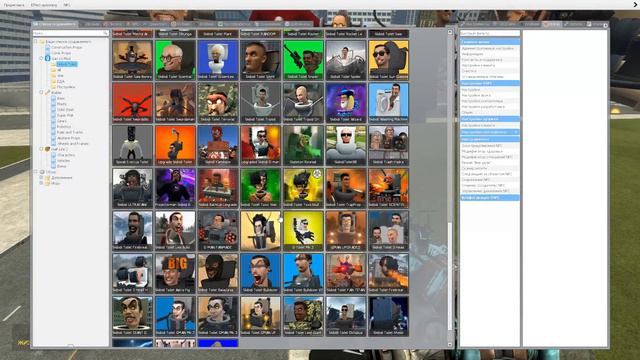
Task: Collapse the top spawnlist root folder
Action: click(x=36, y=42)
